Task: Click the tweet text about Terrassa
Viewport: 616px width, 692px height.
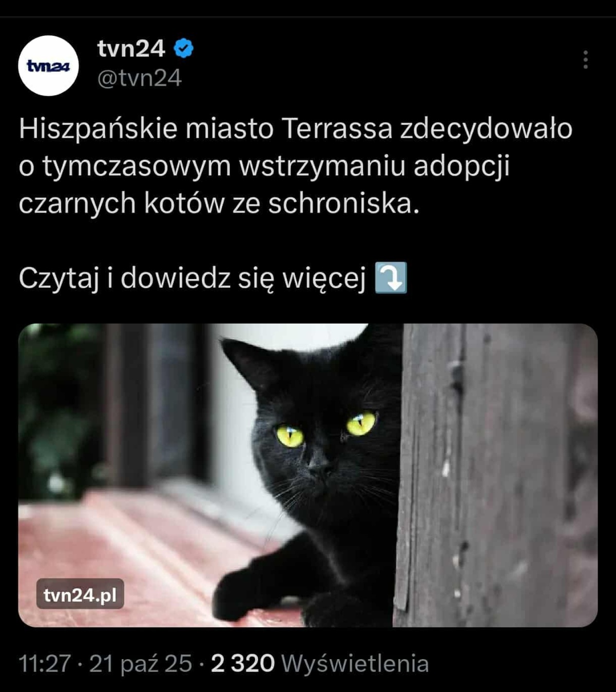Action: (x=295, y=166)
